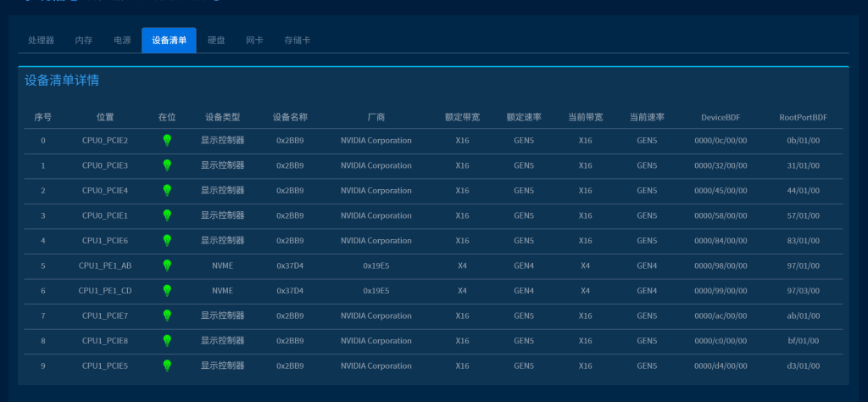Click the 序号 column header
Screen dimensions: 868x402
[43, 116]
